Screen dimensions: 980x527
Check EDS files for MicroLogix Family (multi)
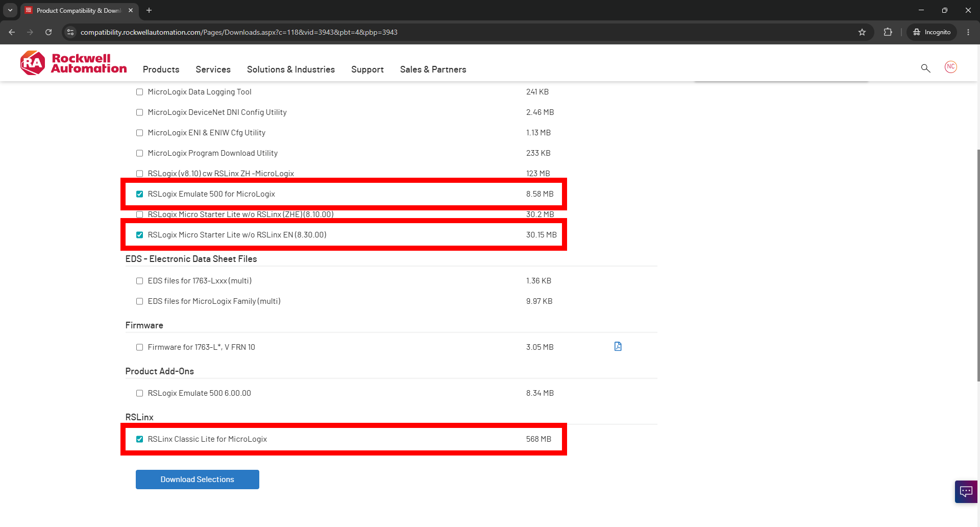tap(139, 301)
